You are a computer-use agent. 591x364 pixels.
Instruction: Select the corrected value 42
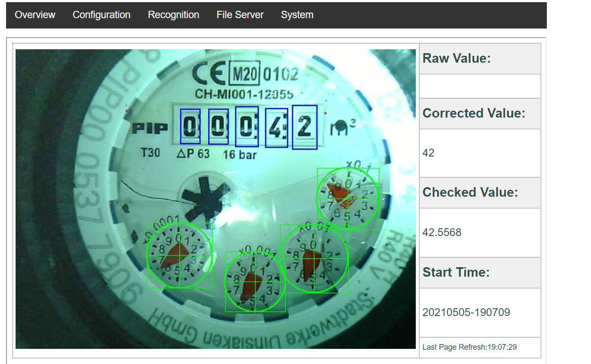click(428, 153)
